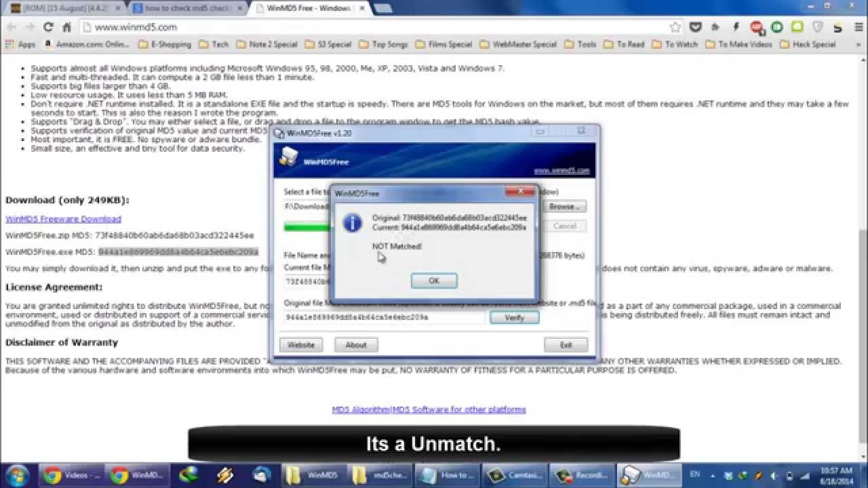Click the Chrome reload button
Viewport: 868px width, 488px height.
tap(47, 27)
